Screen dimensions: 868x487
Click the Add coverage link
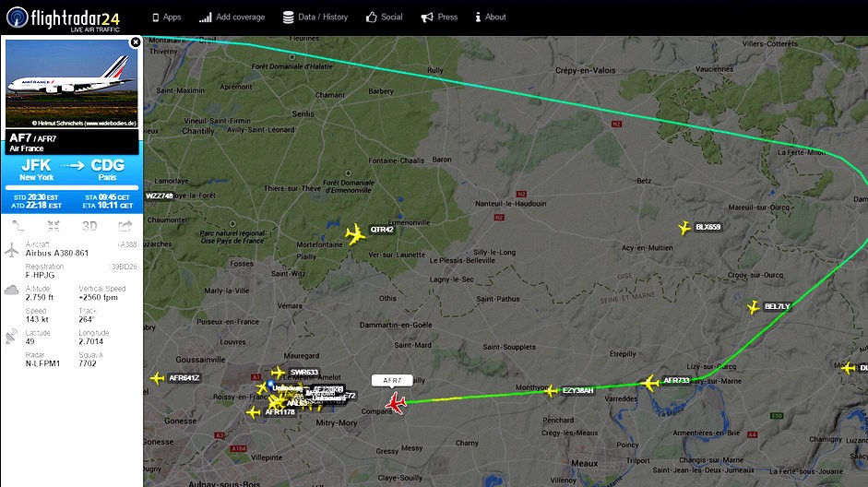[x=232, y=18]
